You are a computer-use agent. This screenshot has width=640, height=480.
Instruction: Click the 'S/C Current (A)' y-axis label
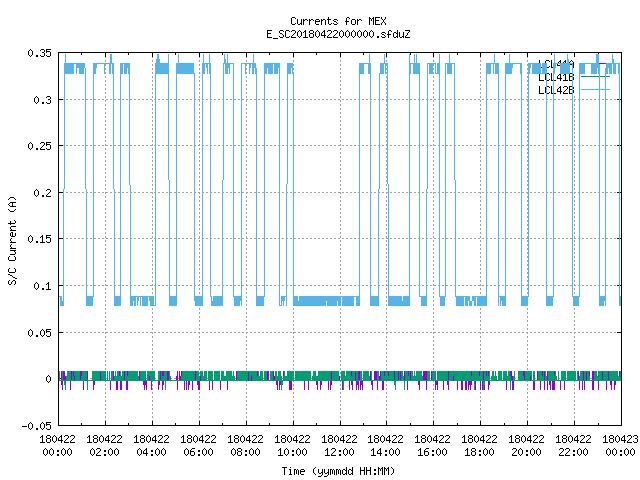pyautogui.click(x=13, y=240)
